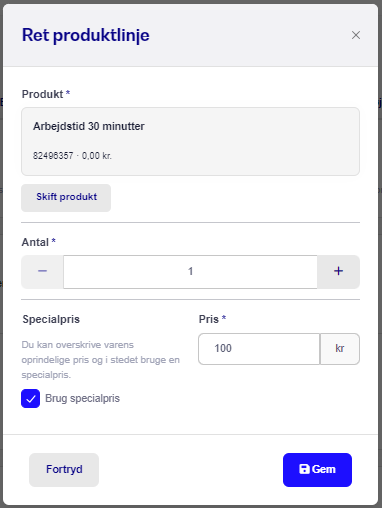Cancel changes with the Fortryd button
Image resolution: width=382 pixels, height=508 pixels.
pyautogui.click(x=64, y=469)
